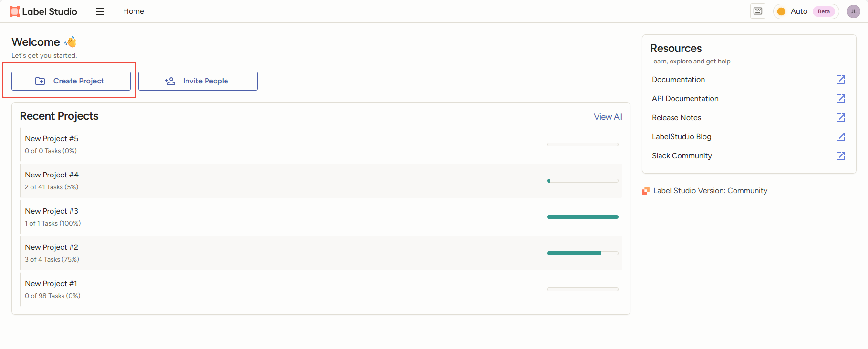Open API Documentation external link icon
The image size is (868, 349).
[x=841, y=99]
